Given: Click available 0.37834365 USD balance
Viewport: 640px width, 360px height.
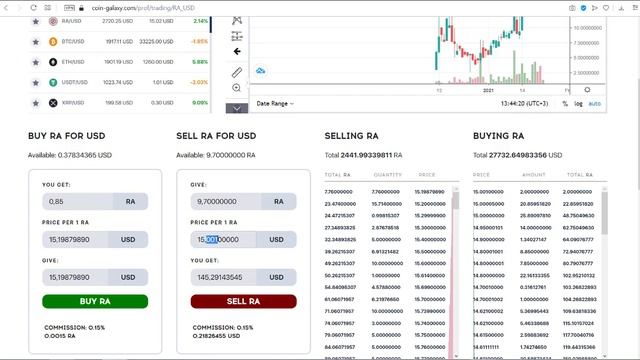Looking at the screenshot, I should pos(70,155).
